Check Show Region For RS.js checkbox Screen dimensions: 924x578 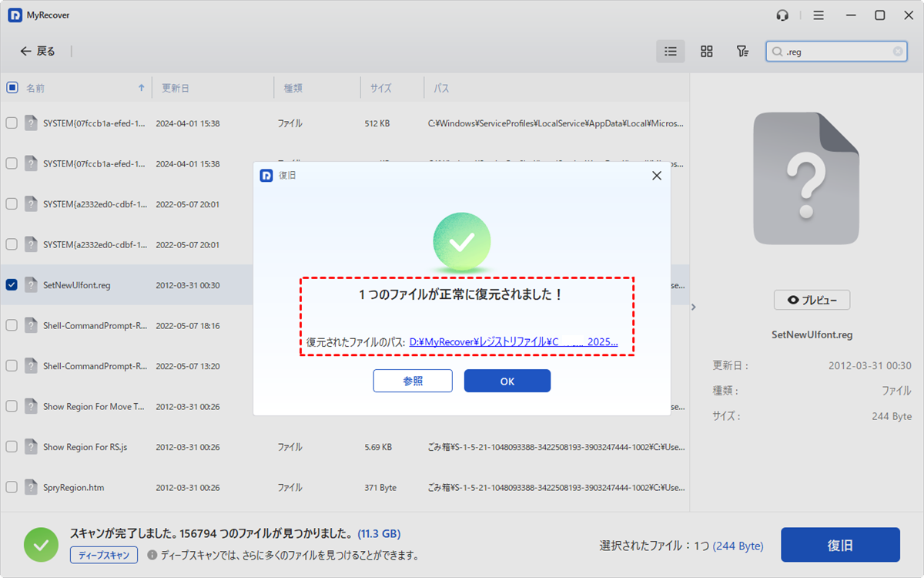12,447
